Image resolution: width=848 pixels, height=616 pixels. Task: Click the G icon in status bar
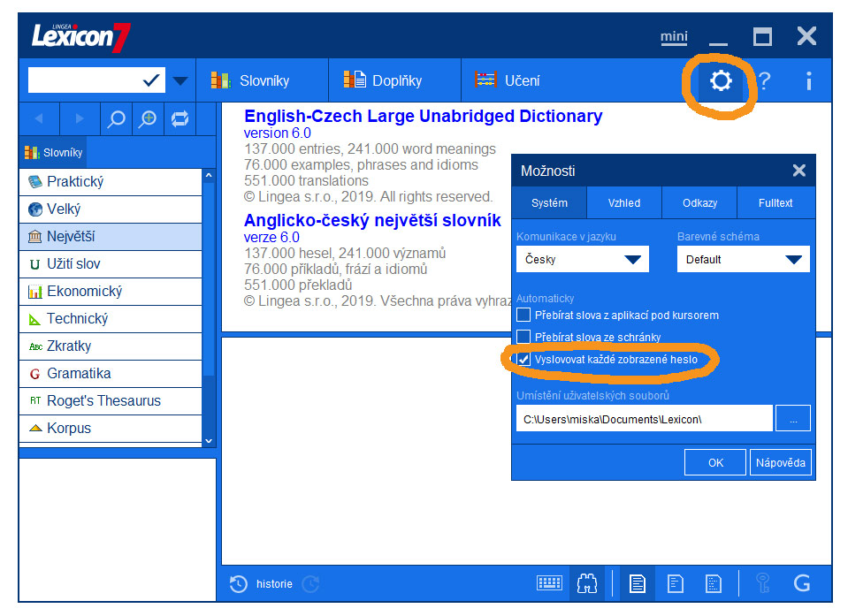[802, 583]
